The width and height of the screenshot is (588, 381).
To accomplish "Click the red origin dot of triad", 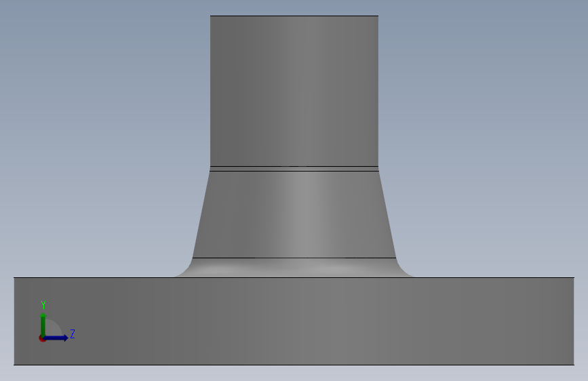I will pos(42,338).
